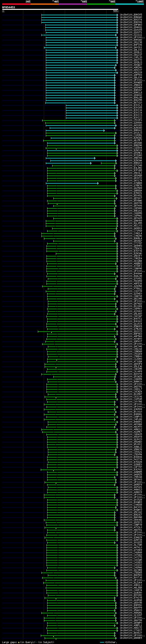Screen dimensions: 146x644
Task: Open hit UniRef100_B9N1W3
Action: pyautogui.click(x=131, y=17)
